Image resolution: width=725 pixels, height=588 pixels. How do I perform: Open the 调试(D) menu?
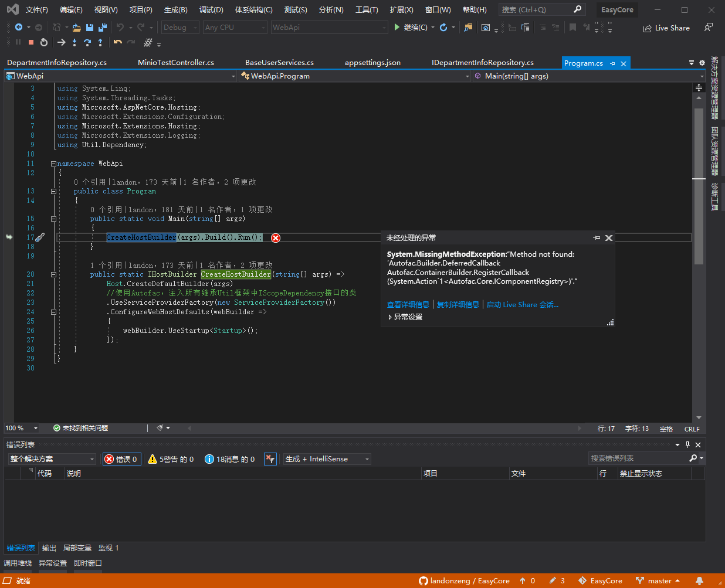click(x=212, y=9)
